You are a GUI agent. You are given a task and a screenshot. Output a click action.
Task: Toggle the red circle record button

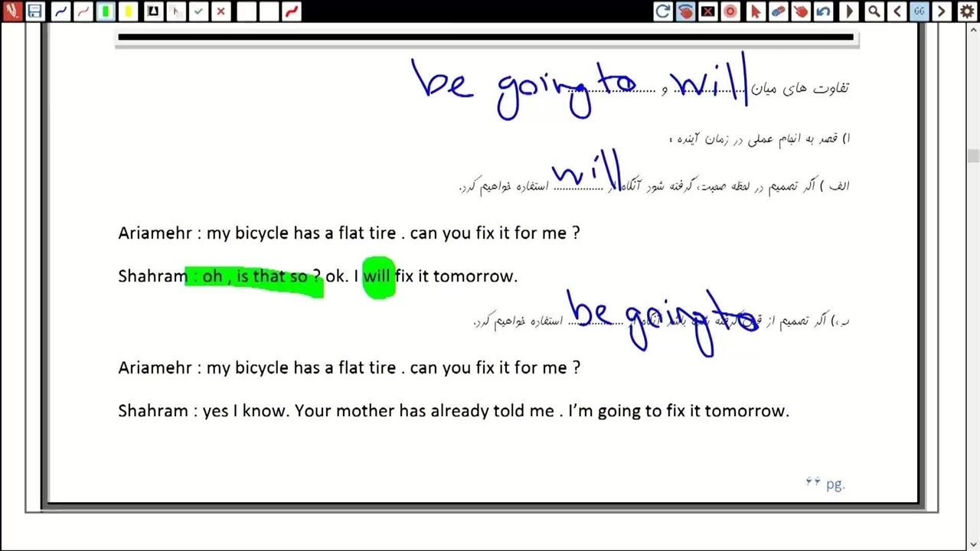click(x=730, y=11)
